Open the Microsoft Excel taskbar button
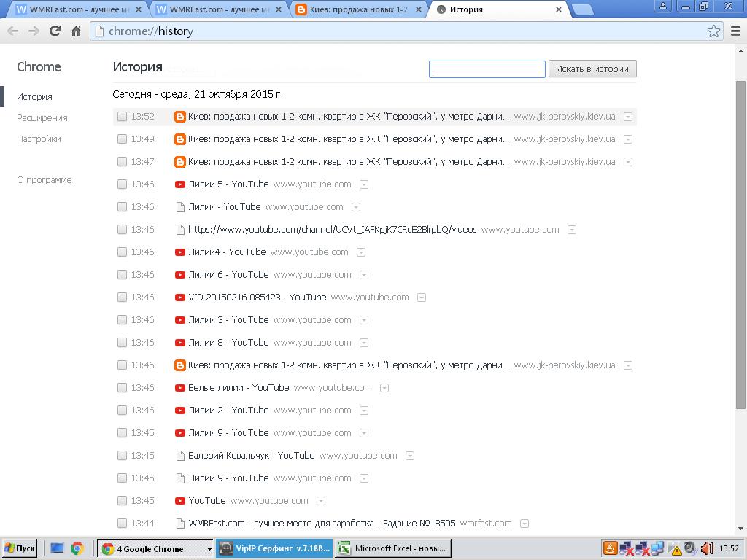Screen dimensions: 747x560 pyautogui.click(x=392, y=548)
